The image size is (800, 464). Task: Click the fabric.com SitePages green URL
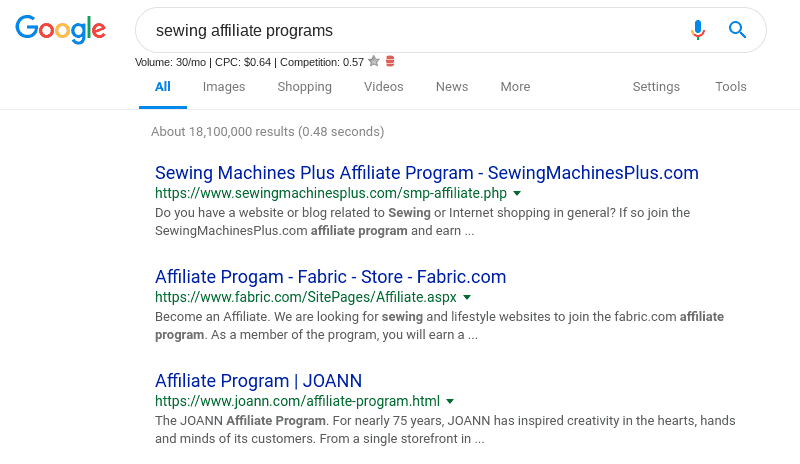point(306,297)
